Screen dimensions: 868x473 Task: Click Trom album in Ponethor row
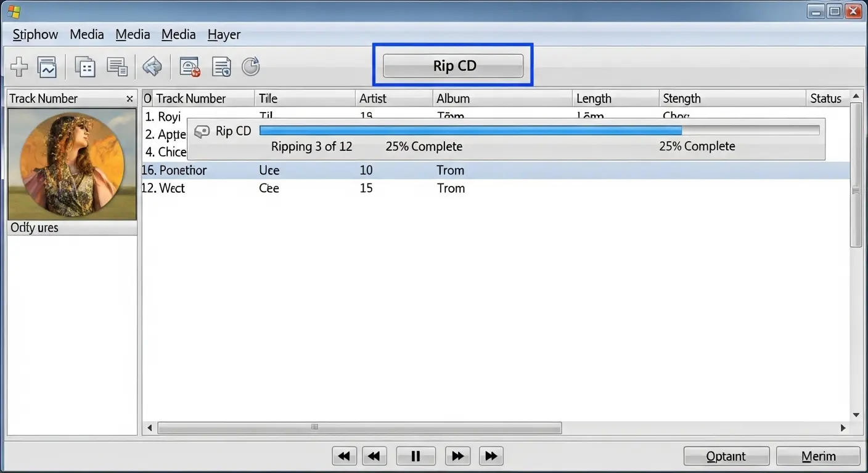(451, 171)
